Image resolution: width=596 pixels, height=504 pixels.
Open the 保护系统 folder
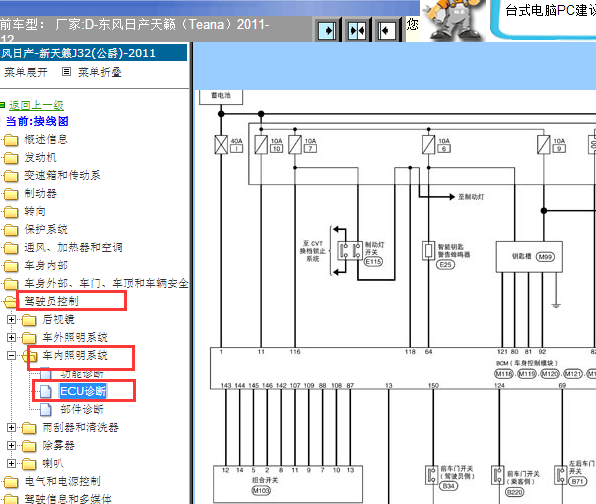pos(46,229)
